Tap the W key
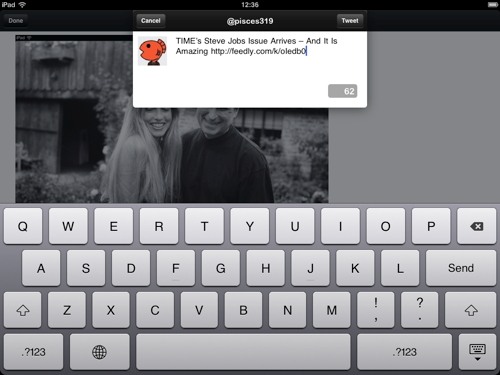The image size is (500, 375). coord(68,226)
